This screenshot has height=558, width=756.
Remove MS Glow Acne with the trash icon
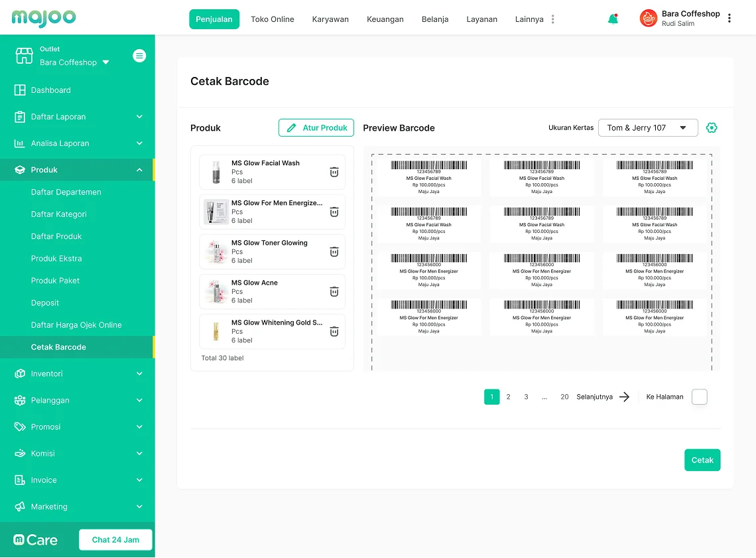click(x=334, y=292)
